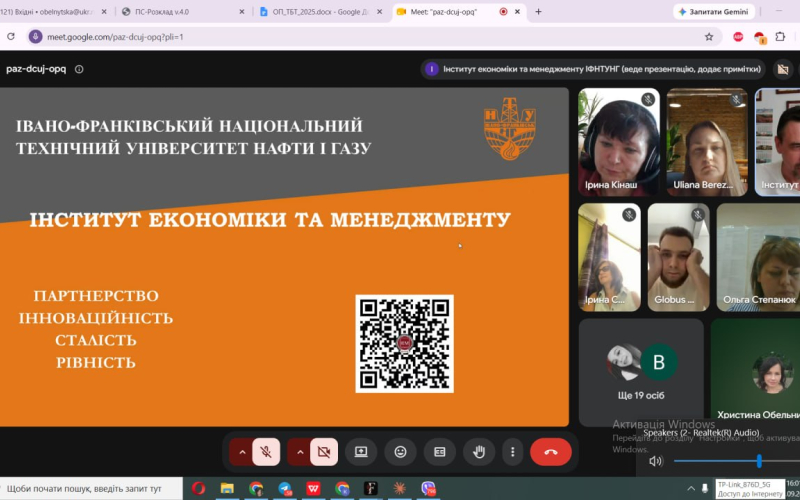Open the emoji reactions button
Image resolution: width=800 pixels, height=500 pixels.
[401, 452]
